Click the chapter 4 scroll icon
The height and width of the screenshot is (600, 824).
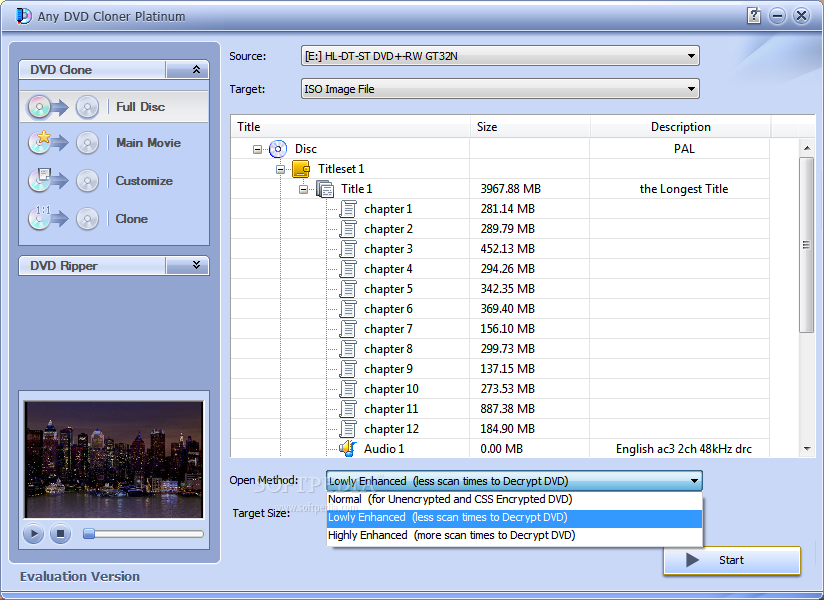347,269
